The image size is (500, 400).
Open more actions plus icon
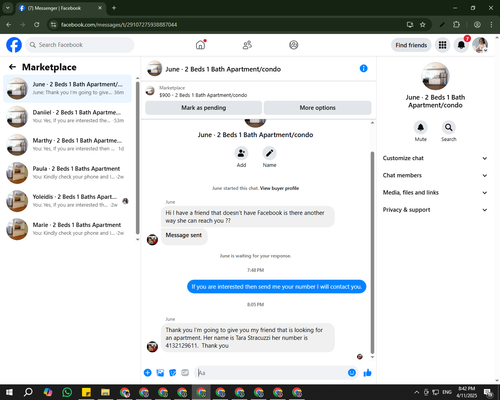pyautogui.click(x=148, y=373)
